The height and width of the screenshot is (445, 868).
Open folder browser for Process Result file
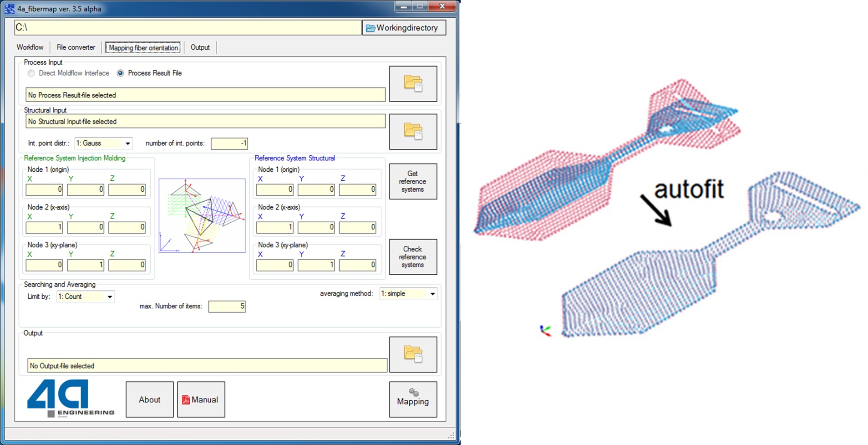tap(413, 84)
